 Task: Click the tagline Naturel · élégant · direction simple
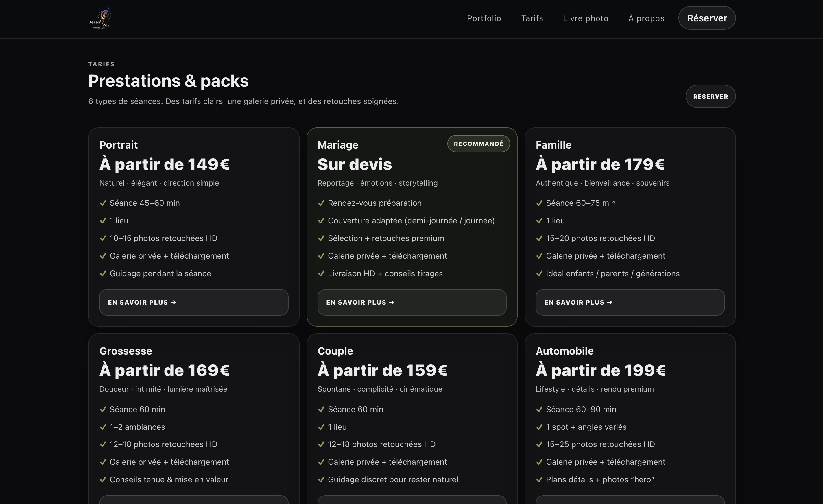[x=159, y=183]
